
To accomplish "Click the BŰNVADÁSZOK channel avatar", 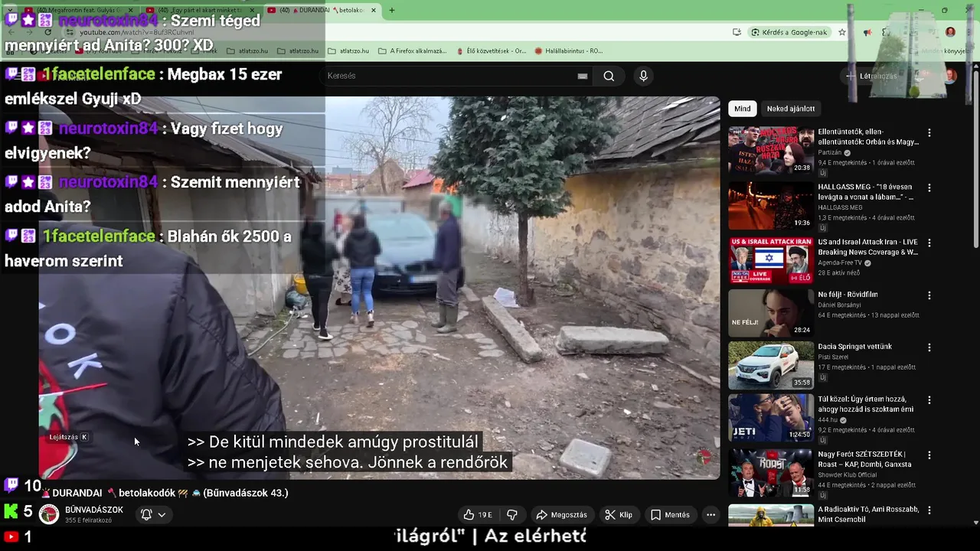I will 49,514.
